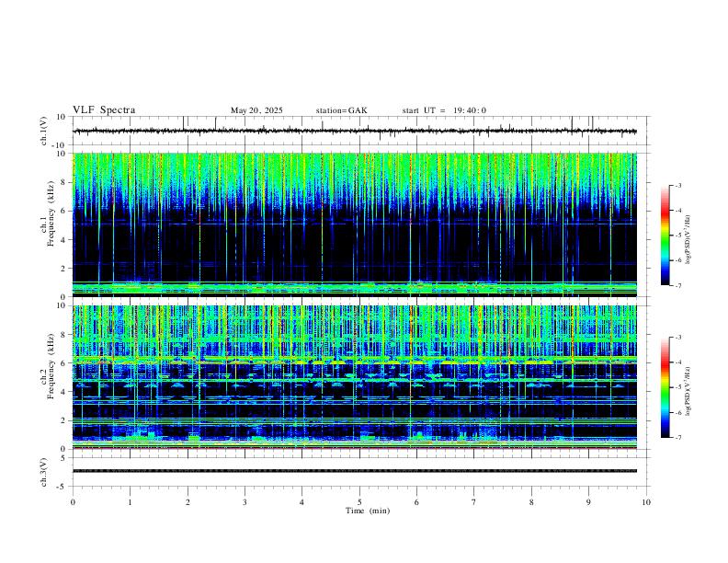This screenshot has width=728, height=563.
Task: Click tick label "3" on the time axis
Action: (245, 502)
